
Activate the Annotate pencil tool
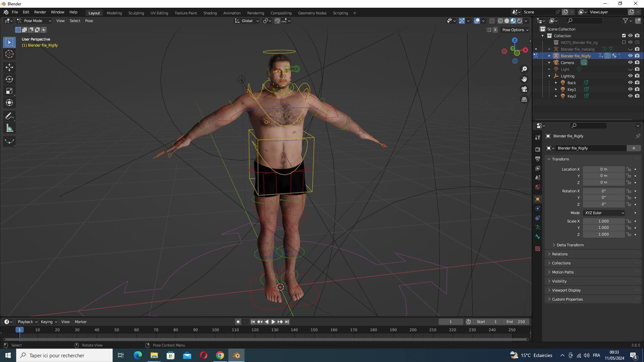(x=9, y=116)
